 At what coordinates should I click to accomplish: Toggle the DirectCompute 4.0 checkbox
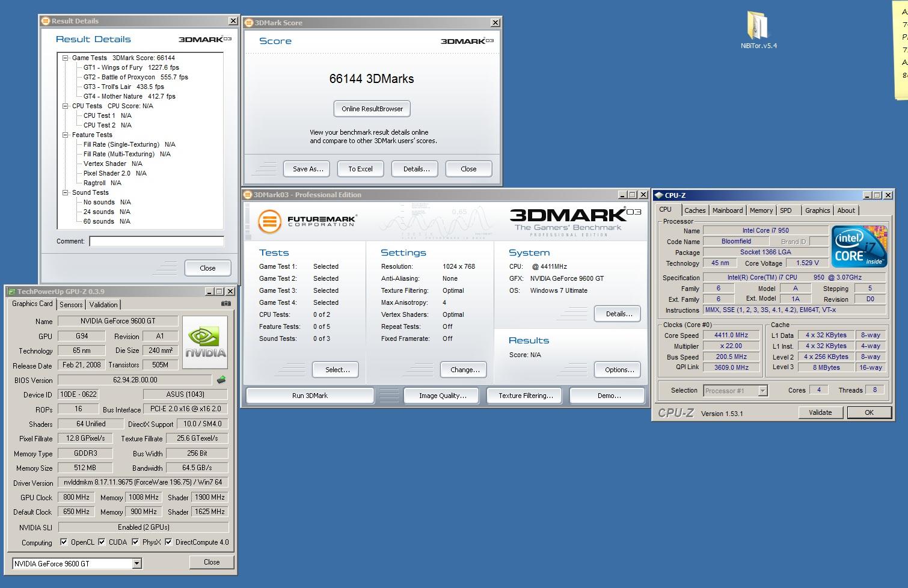(x=168, y=542)
